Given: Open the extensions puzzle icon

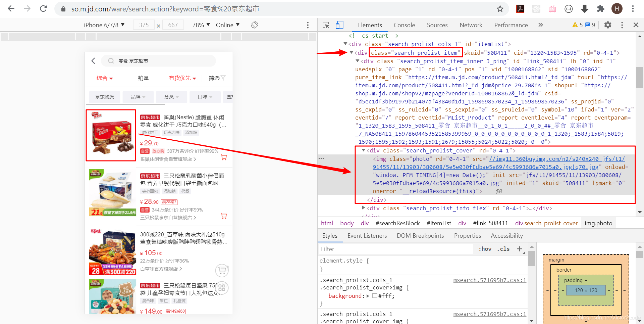Looking at the screenshot, I should coord(601,9).
